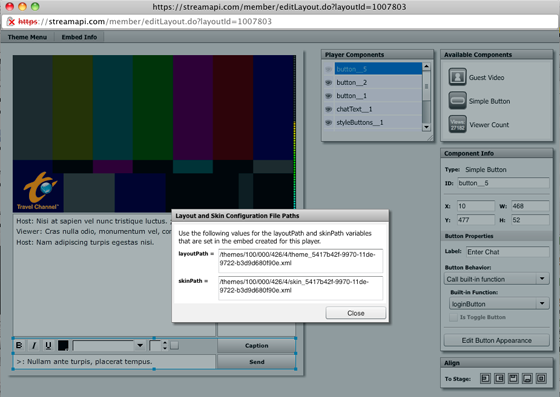Toggle italic in chat style buttons
560x397 pixels.
(34, 345)
